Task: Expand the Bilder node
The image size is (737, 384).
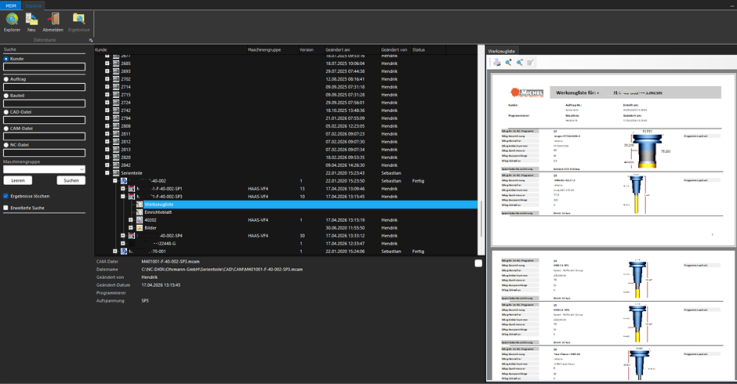Action: pos(131,228)
